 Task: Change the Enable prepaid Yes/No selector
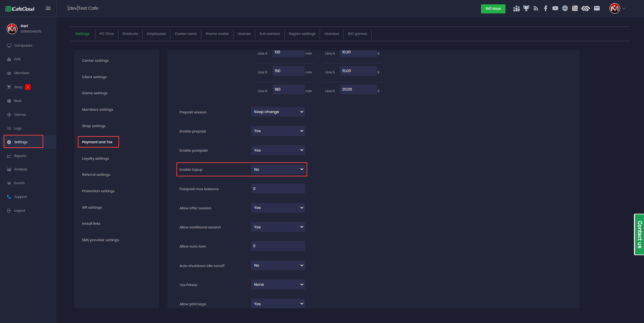tap(278, 131)
